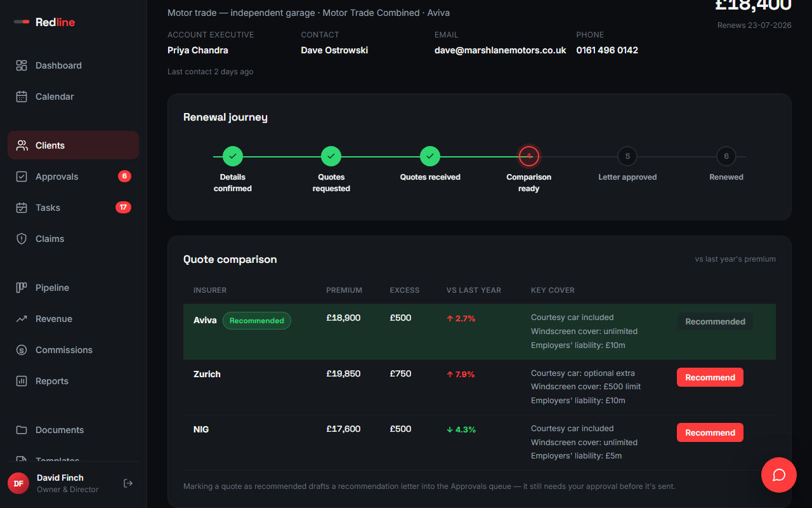This screenshot has width=812, height=508.
Task: Open Documents section
Action: click(73, 430)
